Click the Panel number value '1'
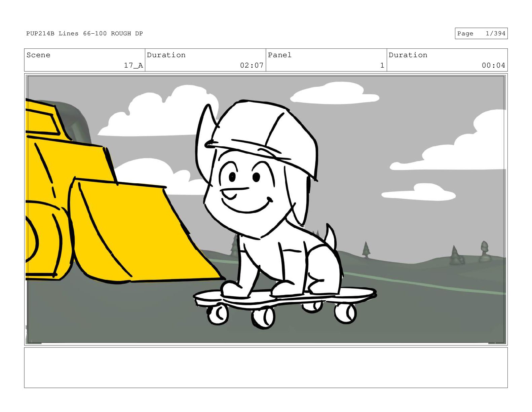This screenshot has height=412, width=532. pos(382,66)
